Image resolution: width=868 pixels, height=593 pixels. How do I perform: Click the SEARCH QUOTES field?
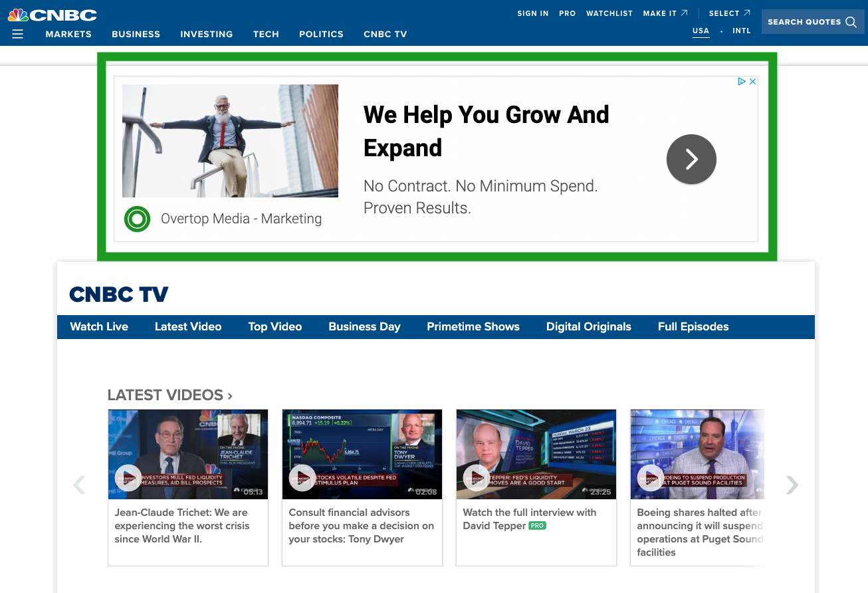coord(813,22)
